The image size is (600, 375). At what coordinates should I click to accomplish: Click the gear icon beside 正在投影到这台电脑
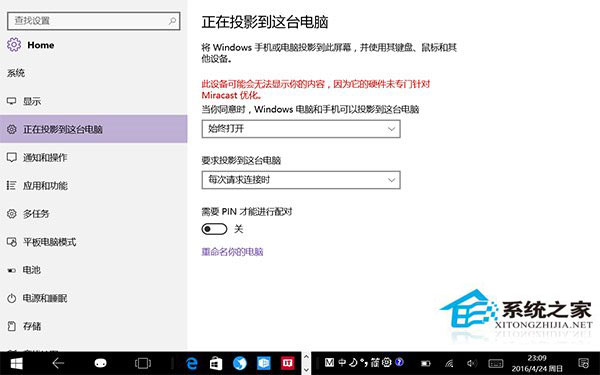[11, 129]
